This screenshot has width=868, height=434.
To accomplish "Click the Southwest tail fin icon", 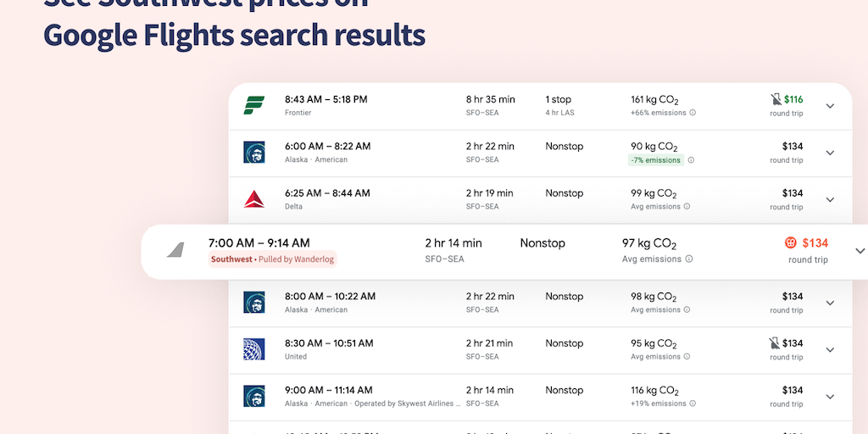I will 175,250.
